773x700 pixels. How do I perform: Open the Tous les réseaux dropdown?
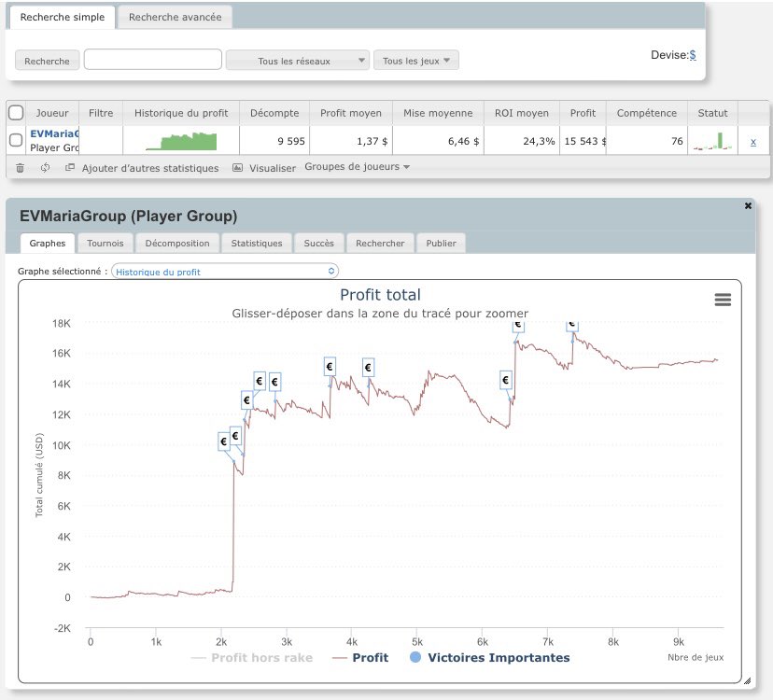point(297,61)
